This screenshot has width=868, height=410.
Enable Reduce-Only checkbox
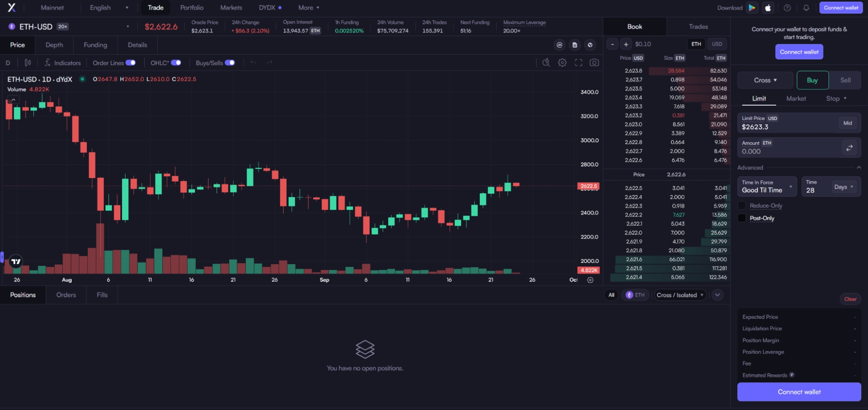(x=742, y=205)
